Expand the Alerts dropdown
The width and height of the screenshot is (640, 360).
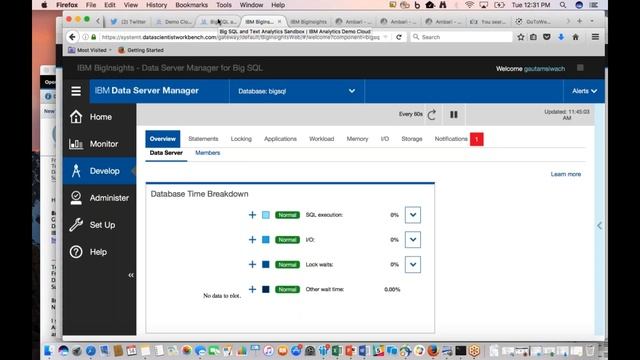(x=584, y=91)
